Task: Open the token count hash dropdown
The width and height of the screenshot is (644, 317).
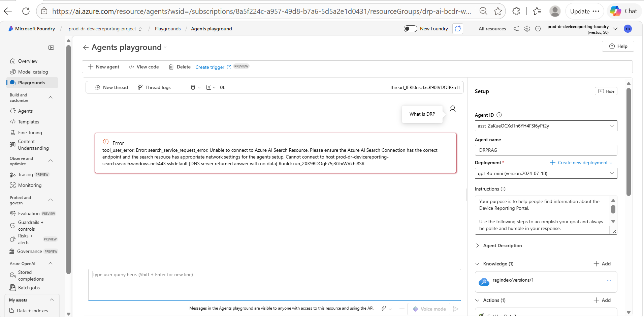Action: [x=211, y=87]
